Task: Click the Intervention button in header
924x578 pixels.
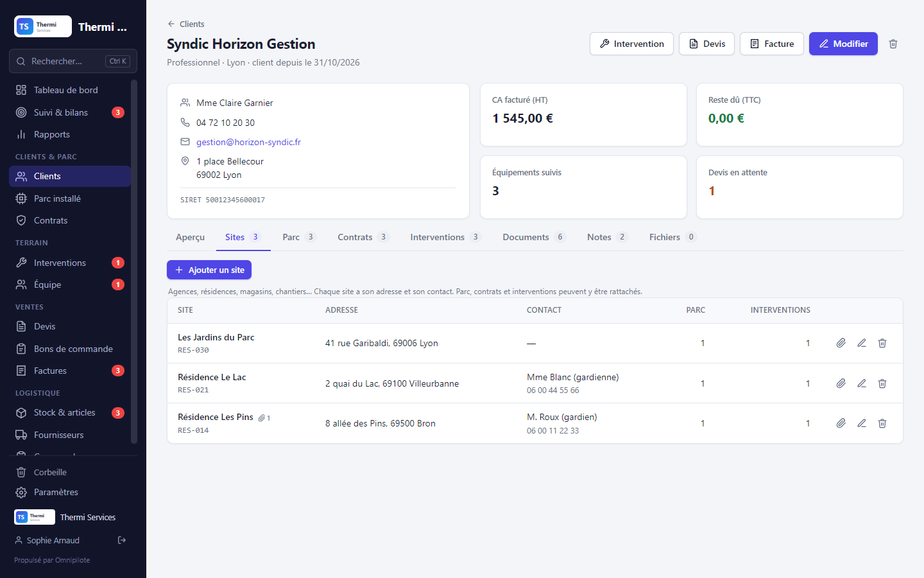Action: [631, 44]
